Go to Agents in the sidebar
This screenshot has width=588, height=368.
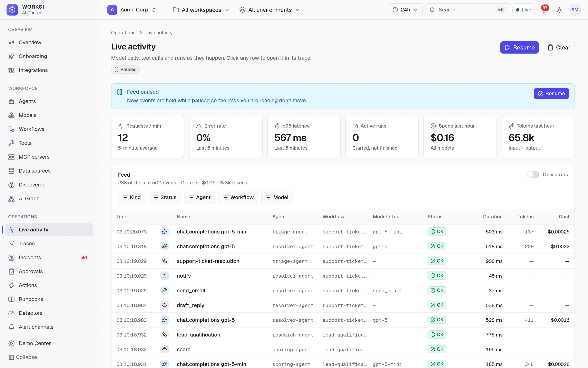click(49, 101)
